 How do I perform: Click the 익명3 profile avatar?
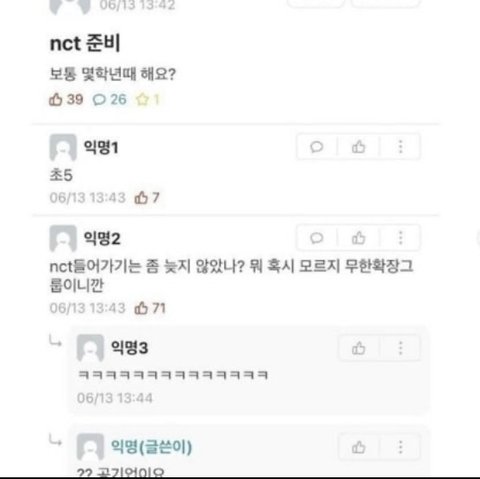90,348
